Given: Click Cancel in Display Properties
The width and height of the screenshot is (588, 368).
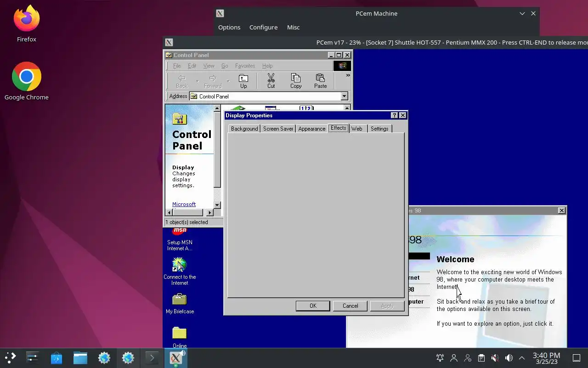Looking at the screenshot, I should click(x=350, y=306).
